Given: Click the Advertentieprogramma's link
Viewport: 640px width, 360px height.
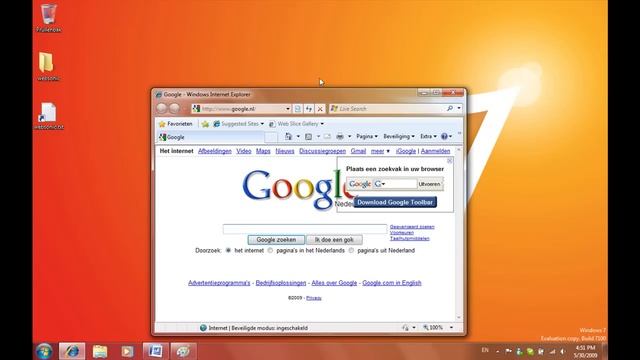Looking at the screenshot, I should tap(219, 283).
